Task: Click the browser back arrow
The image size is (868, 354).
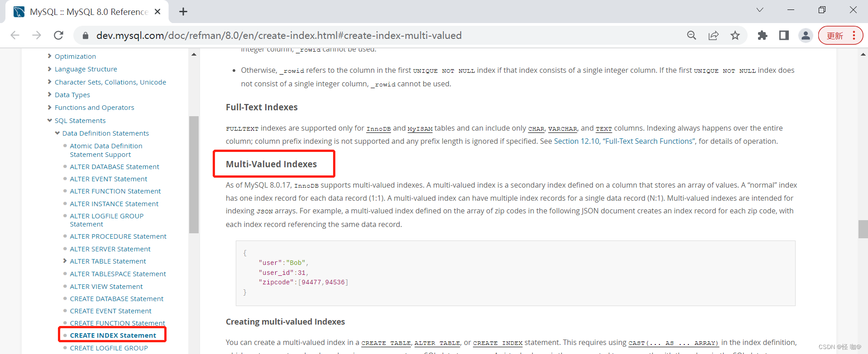Action: pyautogui.click(x=15, y=35)
